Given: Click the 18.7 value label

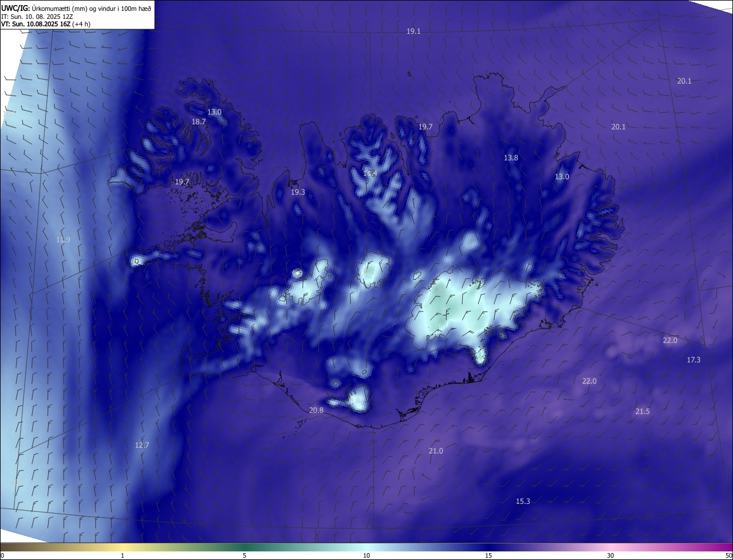Looking at the screenshot, I should [199, 122].
